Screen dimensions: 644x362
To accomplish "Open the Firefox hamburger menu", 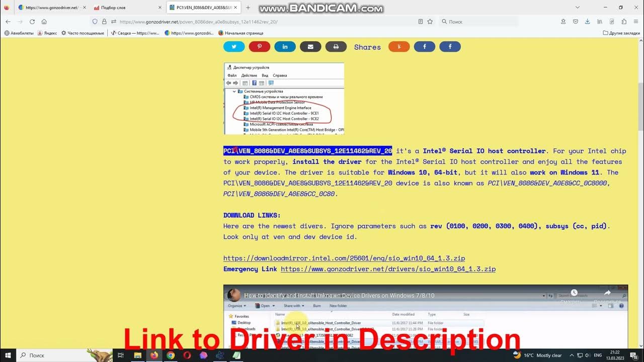I will [636, 22].
